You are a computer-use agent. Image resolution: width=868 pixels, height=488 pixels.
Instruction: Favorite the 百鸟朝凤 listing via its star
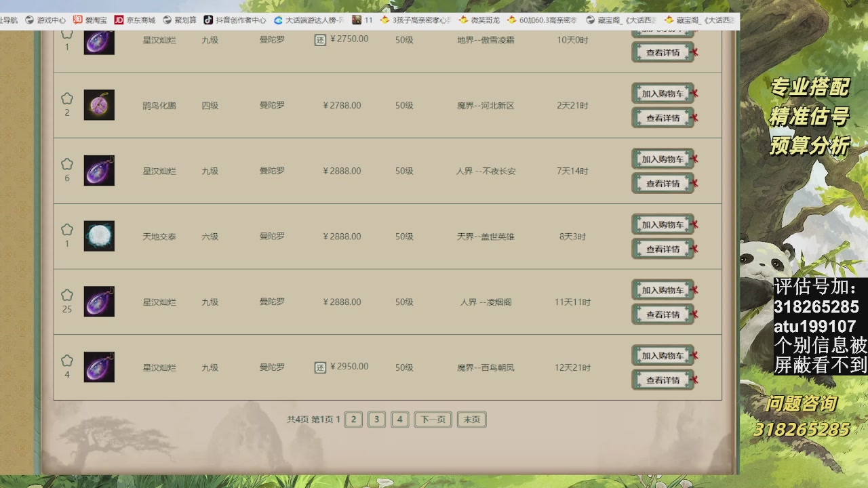point(67,361)
